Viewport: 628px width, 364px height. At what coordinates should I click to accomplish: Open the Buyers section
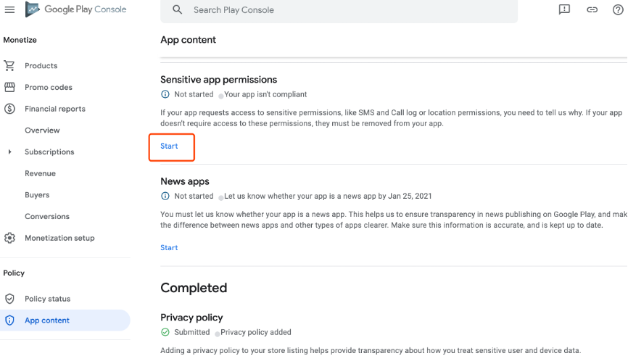(x=37, y=195)
